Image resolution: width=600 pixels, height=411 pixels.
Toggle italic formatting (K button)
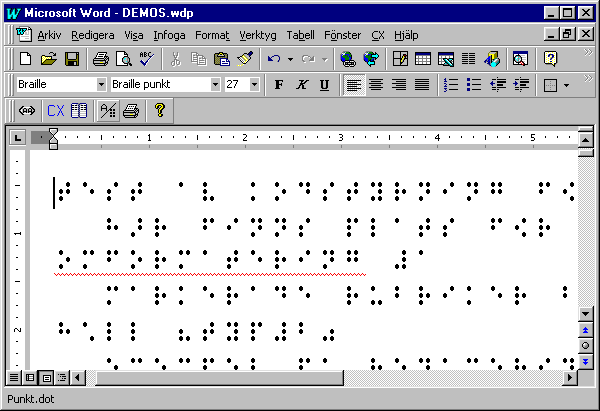302,85
